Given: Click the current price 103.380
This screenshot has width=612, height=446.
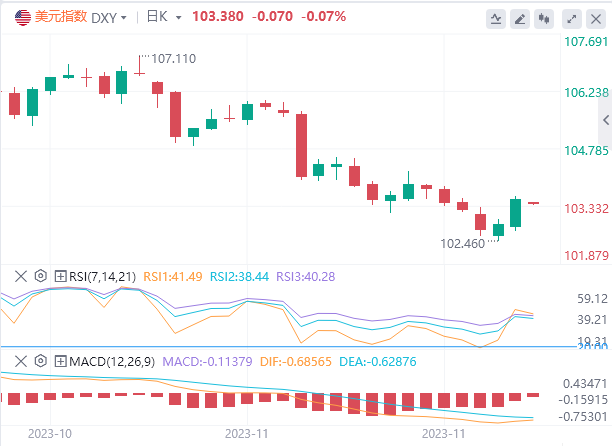Looking at the screenshot, I should (x=218, y=16).
